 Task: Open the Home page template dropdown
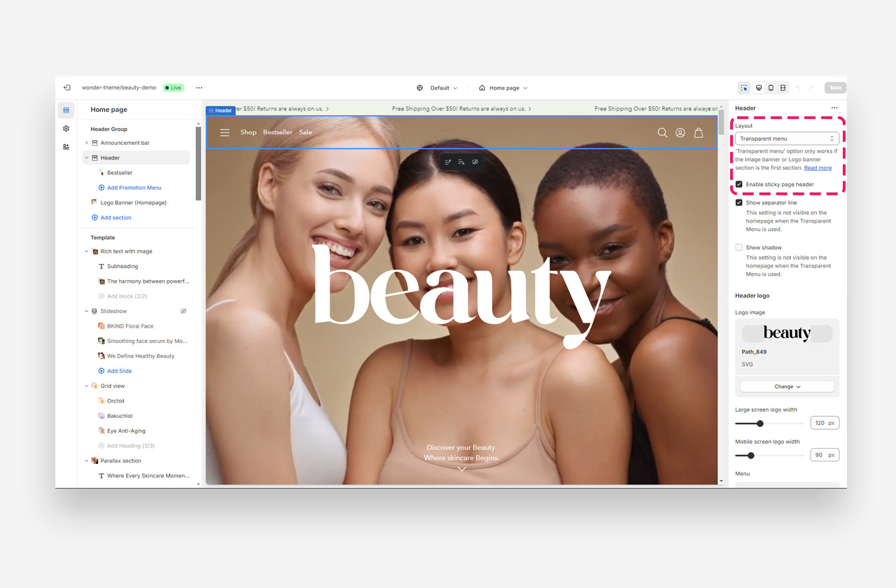point(503,88)
